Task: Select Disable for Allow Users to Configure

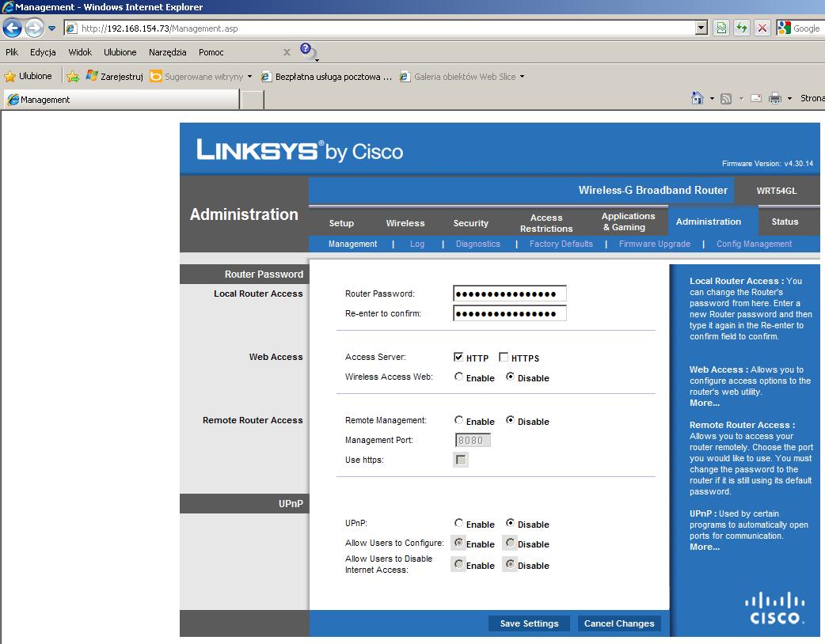Action: [511, 543]
